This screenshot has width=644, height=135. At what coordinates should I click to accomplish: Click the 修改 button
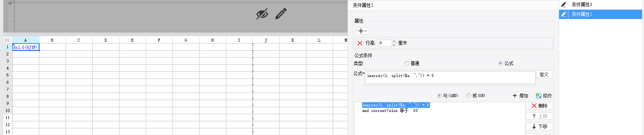[543, 96]
